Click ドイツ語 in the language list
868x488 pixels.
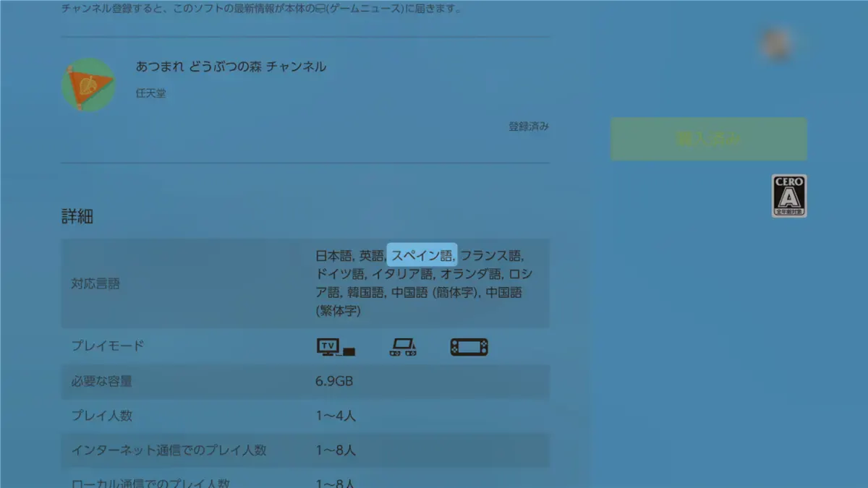pyautogui.click(x=340, y=274)
